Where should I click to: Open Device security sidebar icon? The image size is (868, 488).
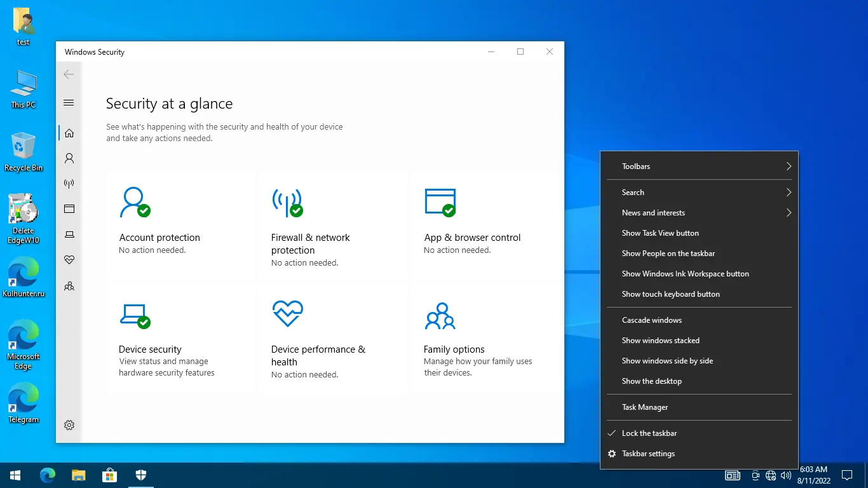69,234
